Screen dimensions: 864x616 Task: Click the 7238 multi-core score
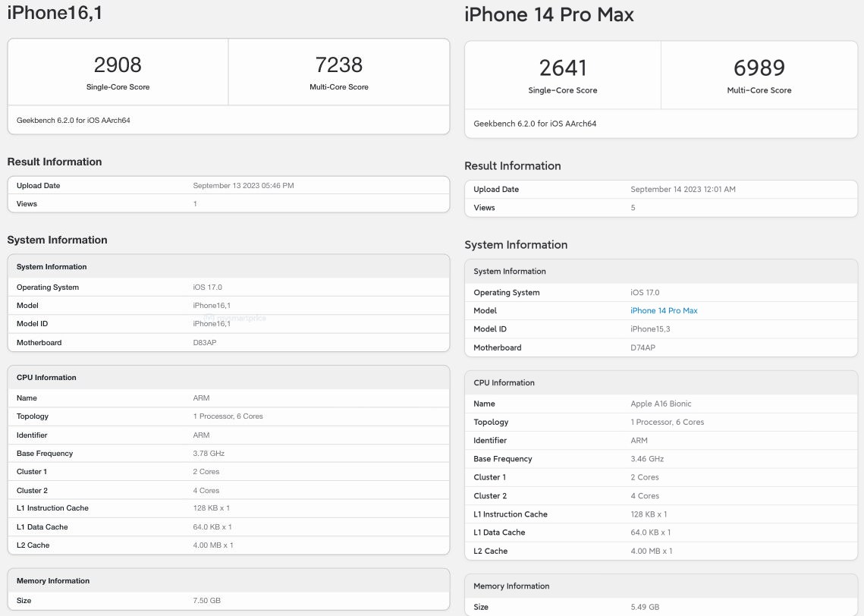pyautogui.click(x=339, y=64)
